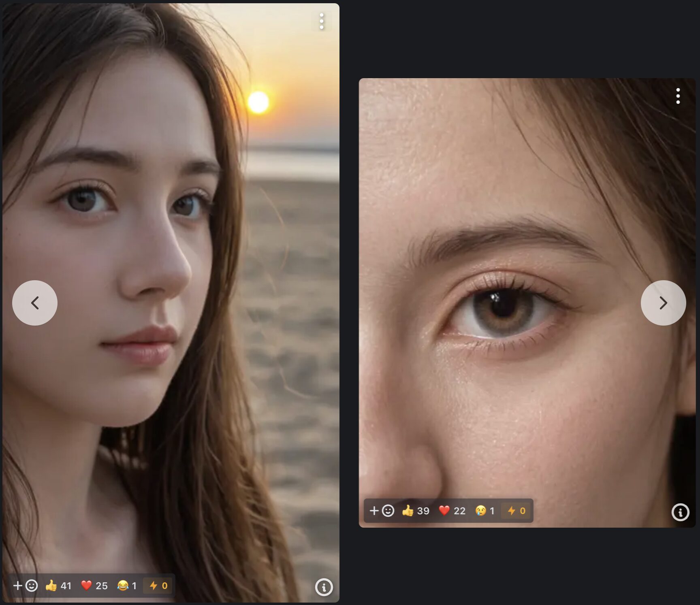Click the laughing emoji reaction on beach portrait
Viewport: 700px width, 605px height.
[127, 586]
